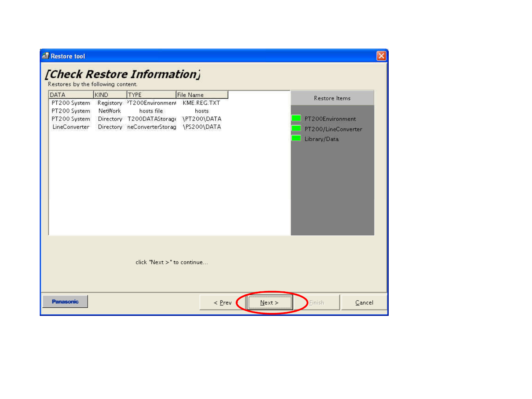Click the Directory cell in the LineConverter row
This screenshot has width=532, height=399.
coord(110,127)
